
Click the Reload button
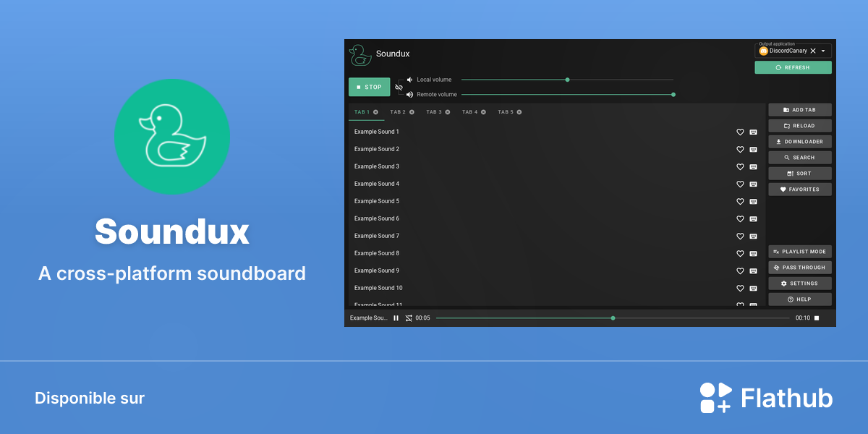tap(800, 126)
